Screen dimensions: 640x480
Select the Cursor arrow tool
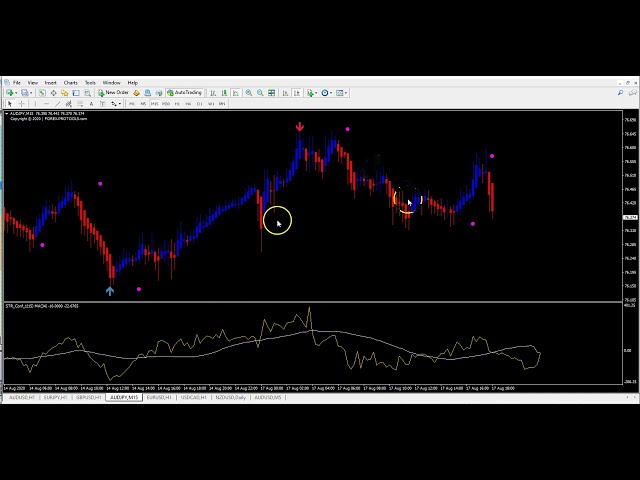coord(10,103)
